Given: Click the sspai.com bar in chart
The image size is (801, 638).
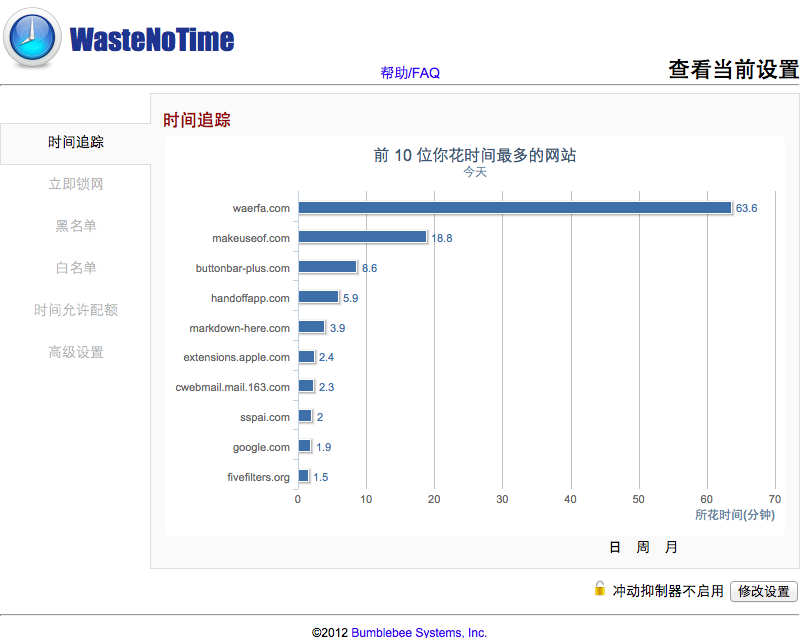Looking at the screenshot, I should 305,416.
